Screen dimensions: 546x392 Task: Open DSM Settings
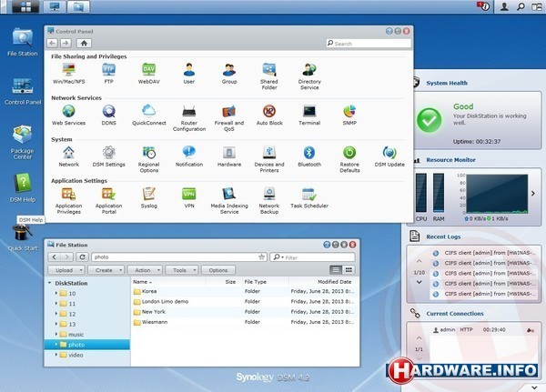pyautogui.click(x=108, y=156)
